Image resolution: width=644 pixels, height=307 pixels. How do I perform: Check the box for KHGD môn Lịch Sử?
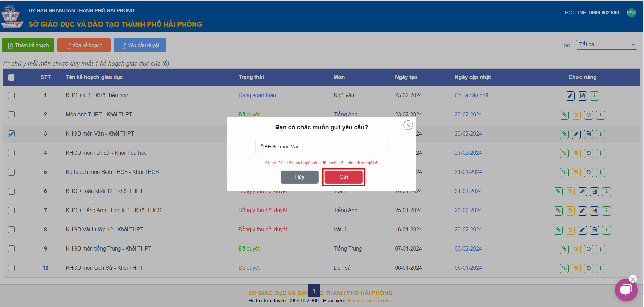pyautogui.click(x=11, y=268)
